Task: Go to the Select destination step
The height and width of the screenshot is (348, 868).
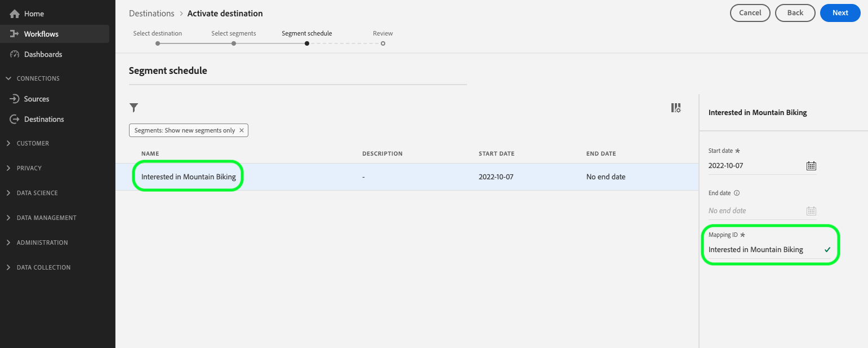Action: 158,38
